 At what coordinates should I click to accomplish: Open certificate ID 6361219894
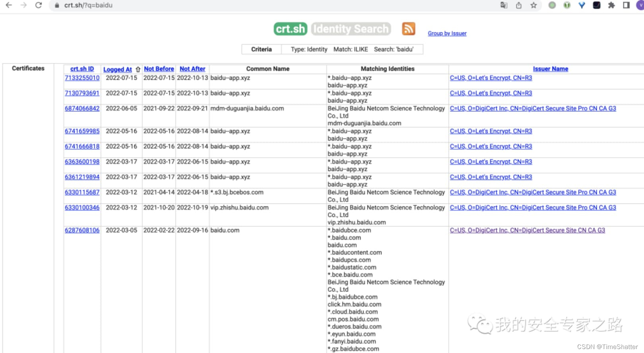(82, 177)
